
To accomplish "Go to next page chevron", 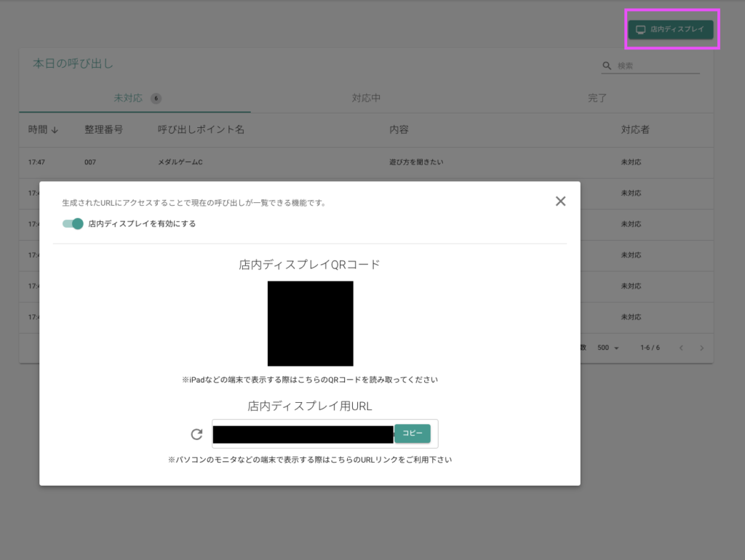I will pyautogui.click(x=702, y=348).
